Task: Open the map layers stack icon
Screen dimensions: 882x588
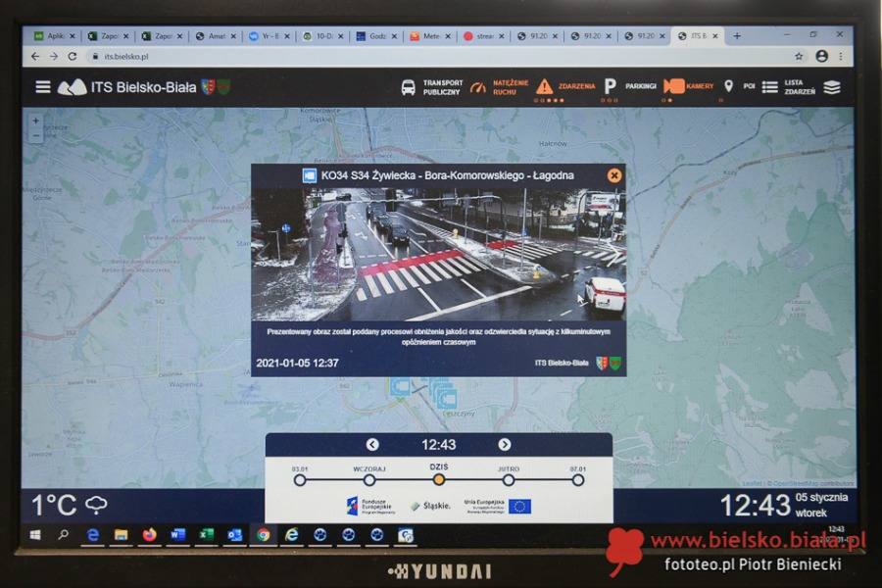Action: point(832,87)
